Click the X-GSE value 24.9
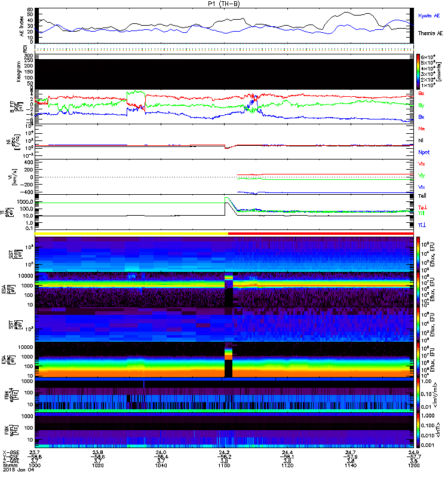The image size is (448, 478). click(x=413, y=452)
